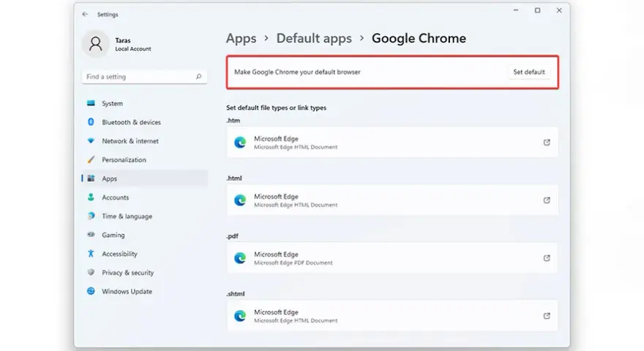Focus the Find a setting search box
This screenshot has width=644, height=351.
click(144, 77)
